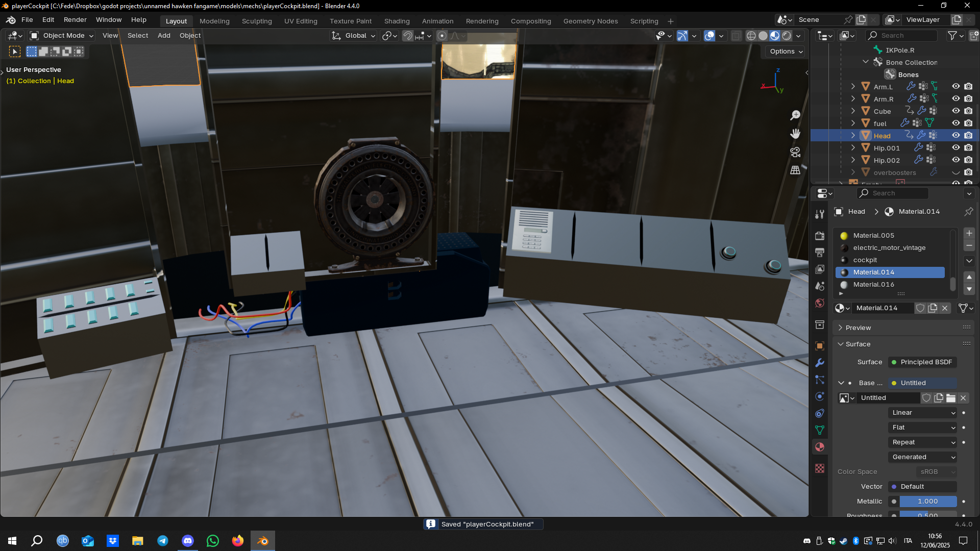The width and height of the screenshot is (980, 551).
Task: Open the Global transform orientation dropdown
Action: [x=354, y=36]
